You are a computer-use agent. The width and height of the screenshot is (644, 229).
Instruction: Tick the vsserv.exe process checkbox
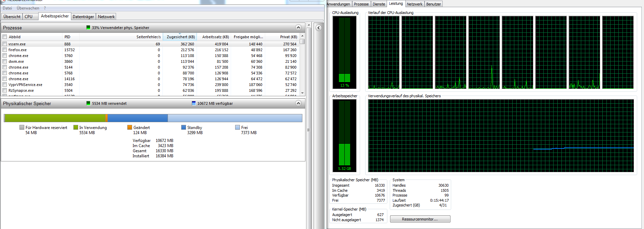pyautogui.click(x=5, y=44)
